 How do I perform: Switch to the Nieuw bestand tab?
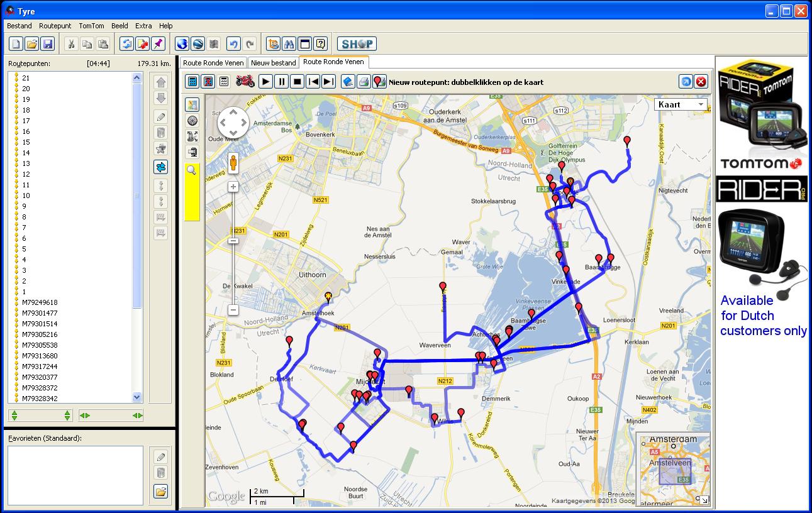click(273, 63)
